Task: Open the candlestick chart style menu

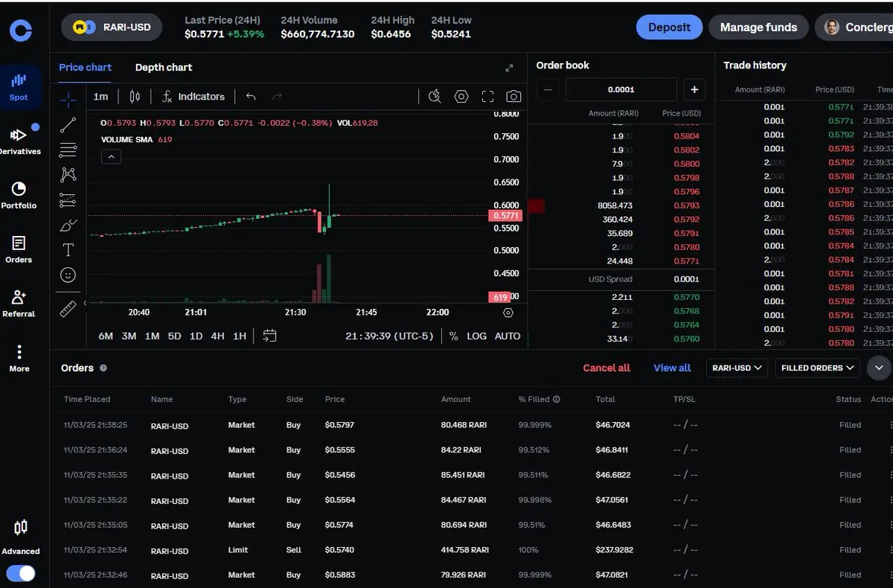Action: pos(135,97)
